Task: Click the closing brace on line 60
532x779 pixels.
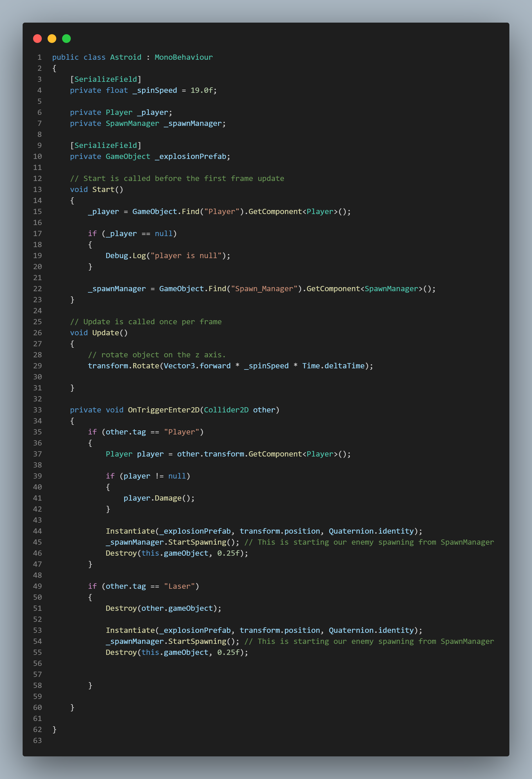Action: [73, 708]
